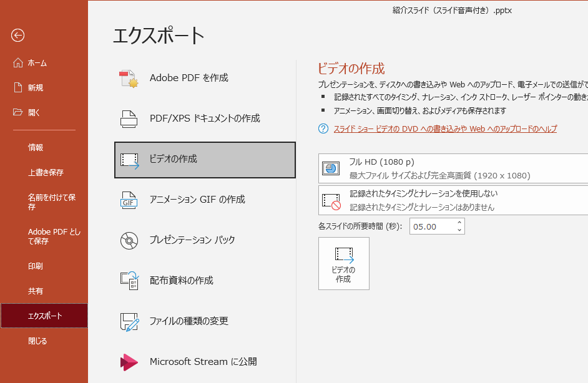Click the PDF/XPS document printer icon
The height and width of the screenshot is (383, 588).
(x=129, y=119)
